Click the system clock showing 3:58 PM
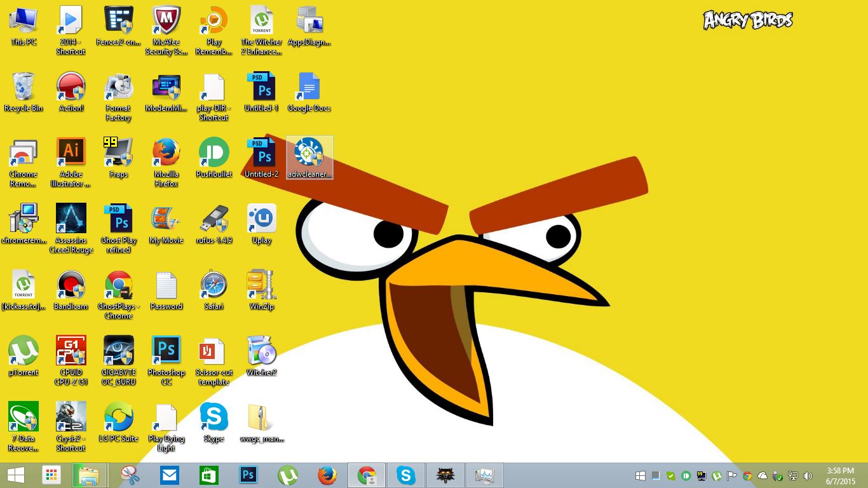Viewport: 868px width, 488px height. click(x=840, y=475)
